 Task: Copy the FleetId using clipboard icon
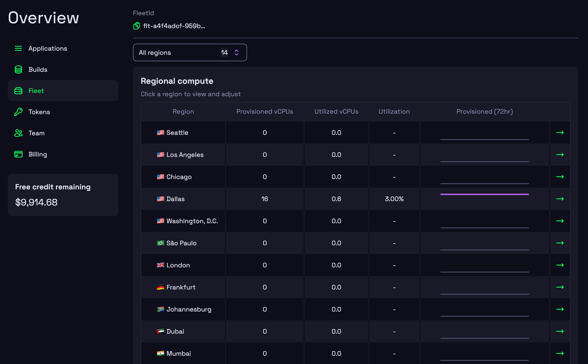pos(136,26)
